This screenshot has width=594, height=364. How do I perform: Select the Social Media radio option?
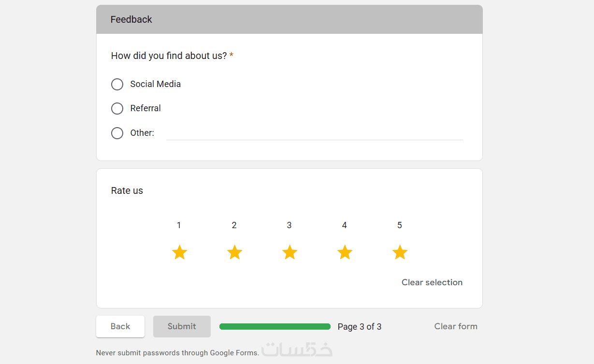point(117,85)
